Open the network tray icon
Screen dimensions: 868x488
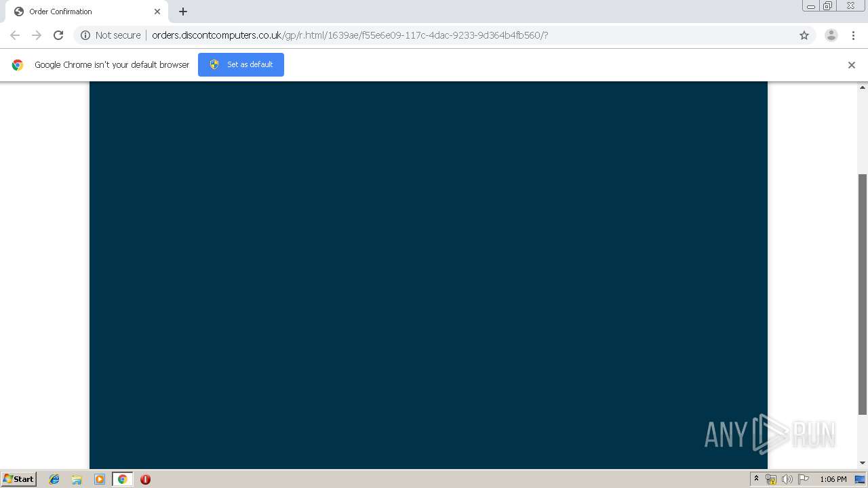(x=771, y=479)
